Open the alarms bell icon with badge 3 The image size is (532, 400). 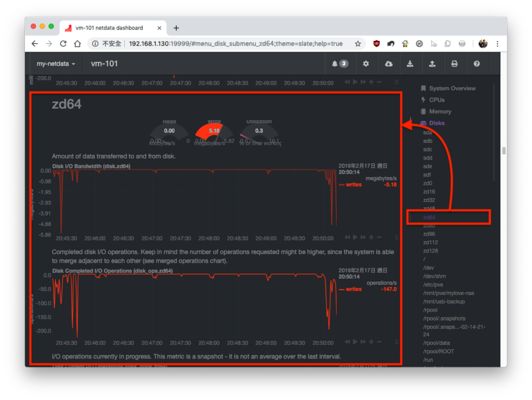point(340,63)
